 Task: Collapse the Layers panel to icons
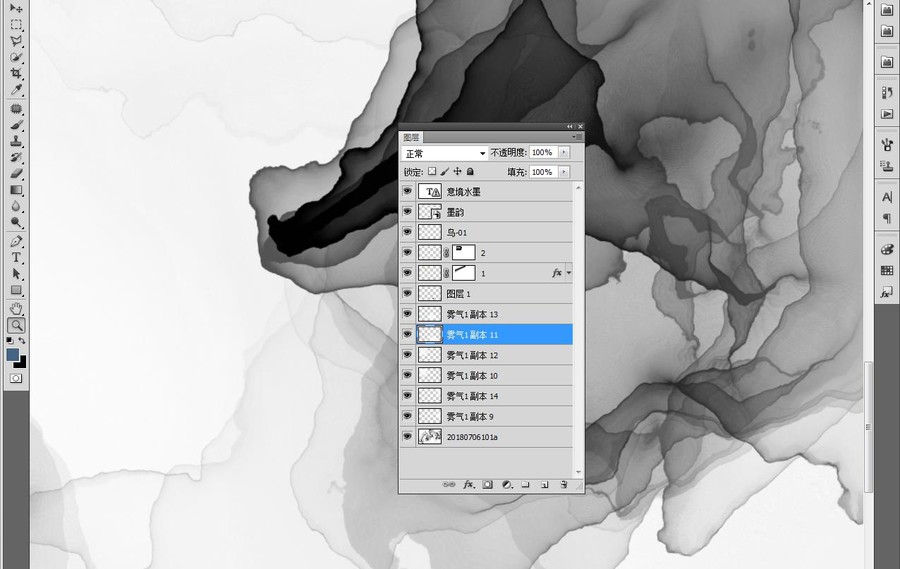(x=569, y=126)
